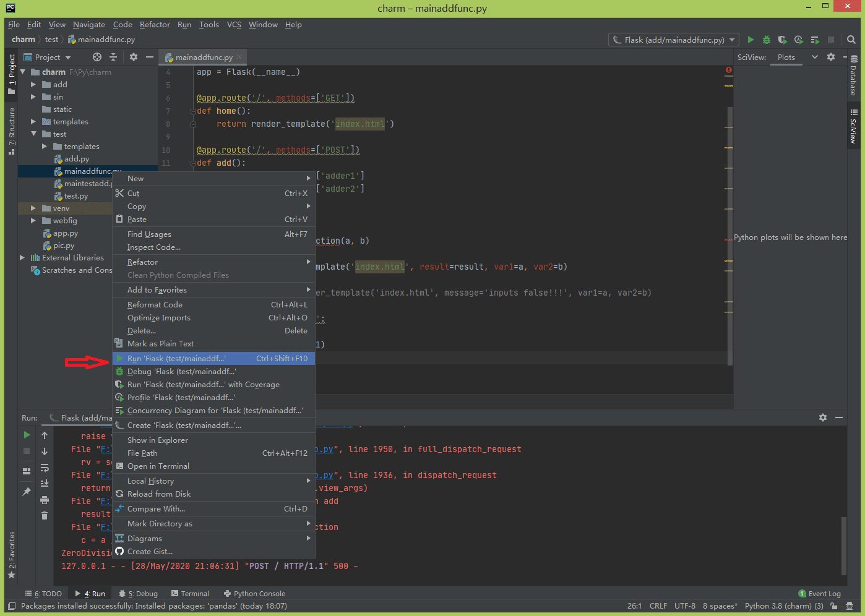865x616 pixels.
Task: Open Search Everywhere magnifier
Action: coord(851,40)
